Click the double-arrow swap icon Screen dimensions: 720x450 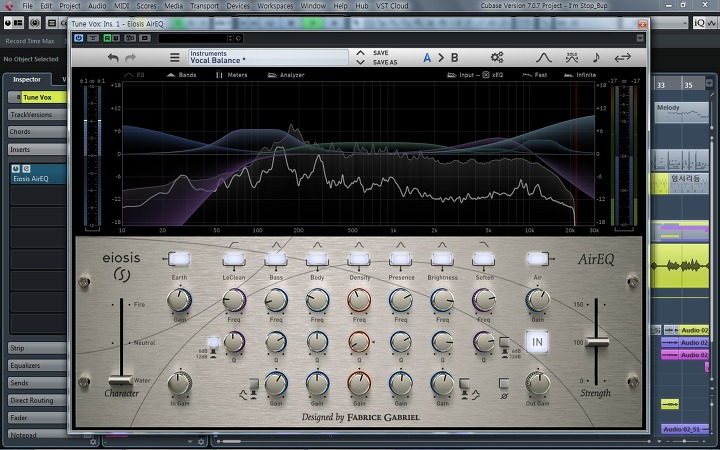(623, 57)
